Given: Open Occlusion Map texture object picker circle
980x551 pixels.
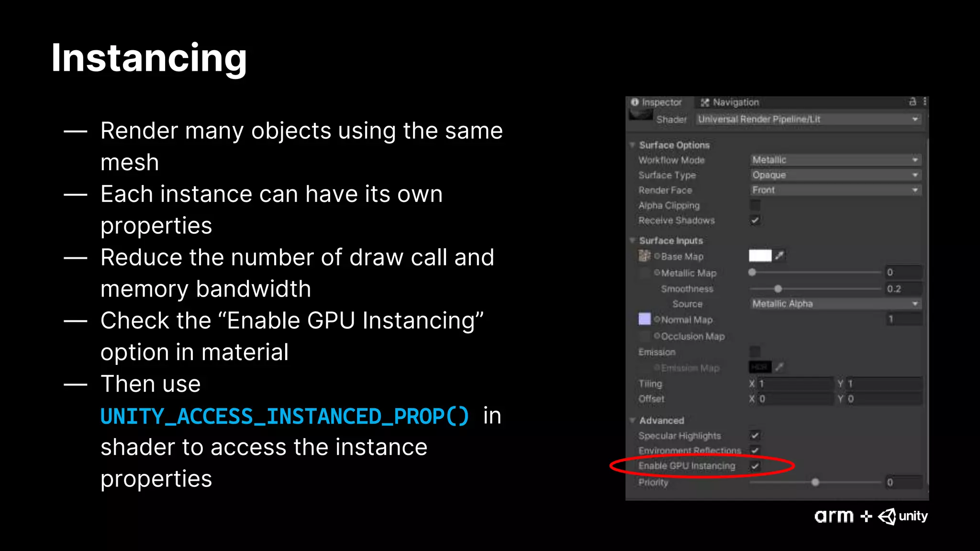Looking at the screenshot, I should point(657,336).
